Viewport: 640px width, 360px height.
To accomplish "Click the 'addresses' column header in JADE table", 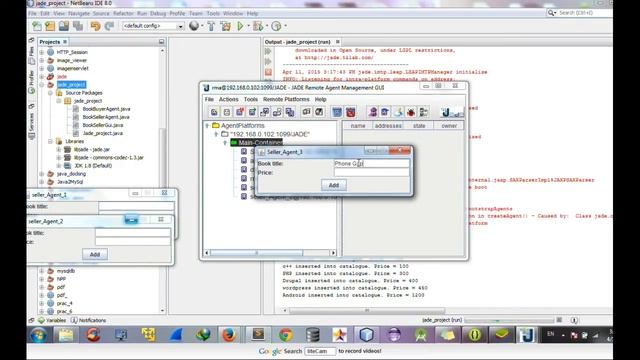I will (388, 126).
